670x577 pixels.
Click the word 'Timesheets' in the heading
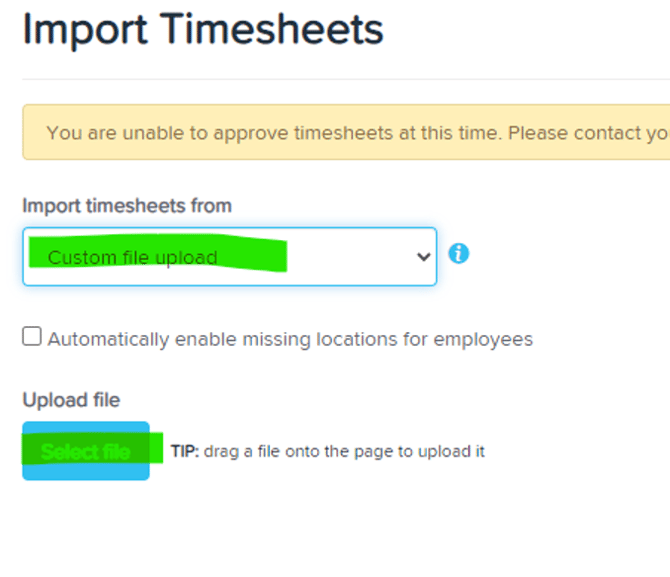tap(273, 29)
